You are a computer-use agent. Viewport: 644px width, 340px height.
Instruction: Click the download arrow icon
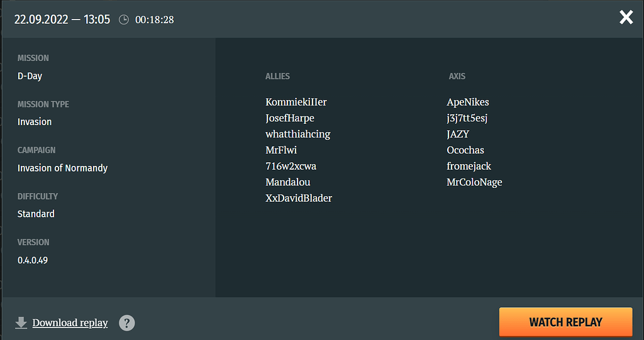[x=21, y=323]
